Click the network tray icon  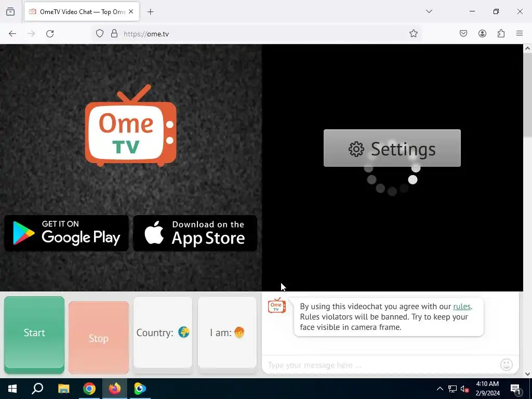(453, 389)
